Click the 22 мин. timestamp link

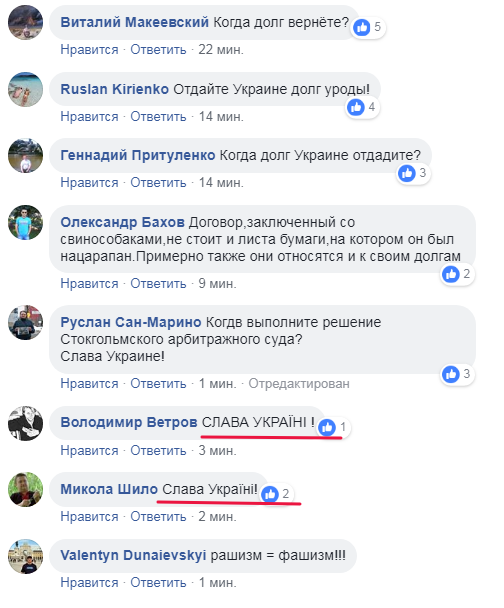tap(221, 50)
